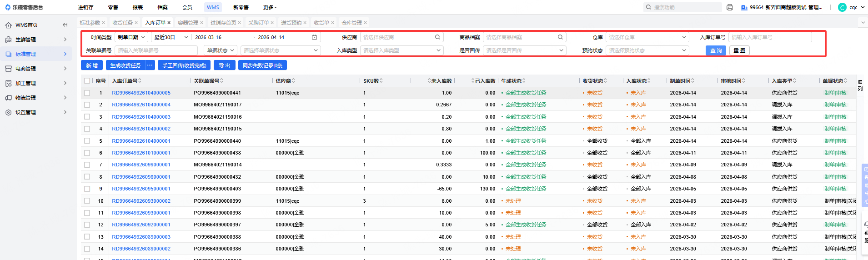Collapse the sidebar with the arrow icon

(65, 25)
